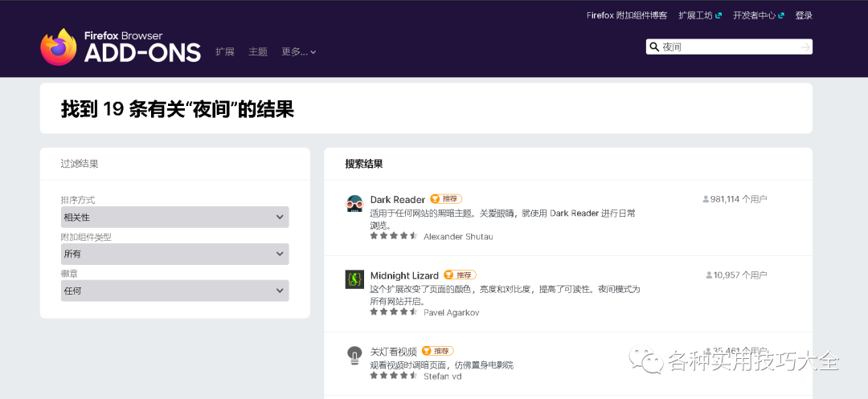The image size is (868, 399).
Task: Click Dark Reader's star rating
Action: point(394,236)
